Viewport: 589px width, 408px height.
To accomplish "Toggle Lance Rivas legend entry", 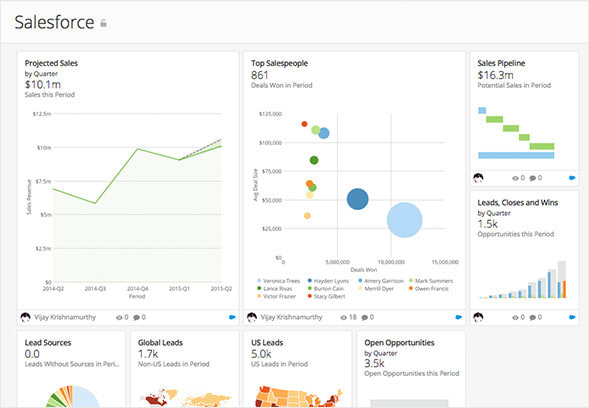I will coord(274,289).
